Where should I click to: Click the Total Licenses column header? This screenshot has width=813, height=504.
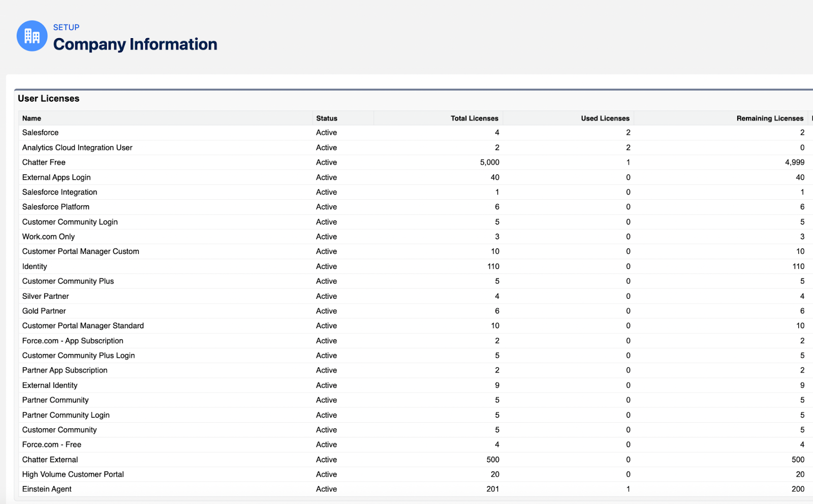point(474,118)
